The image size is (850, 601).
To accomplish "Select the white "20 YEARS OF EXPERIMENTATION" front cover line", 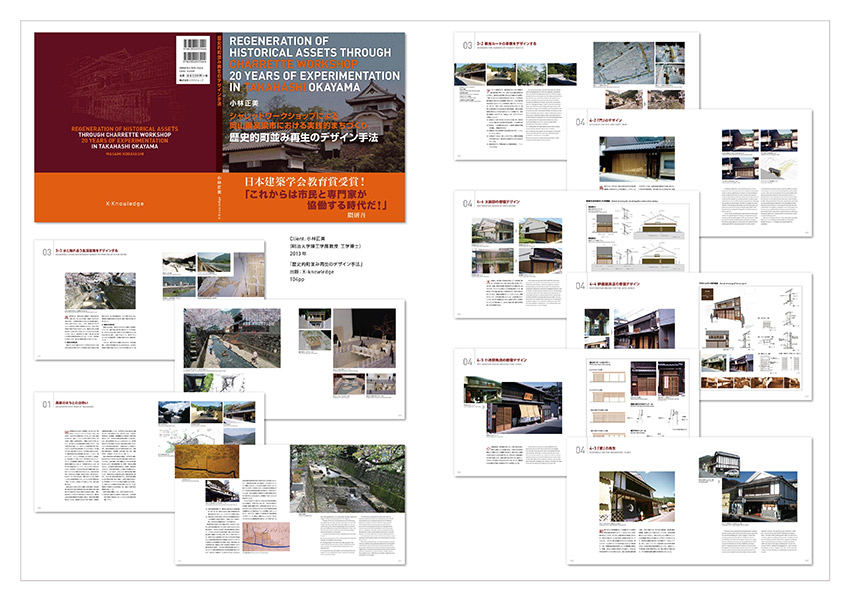I will pyautogui.click(x=314, y=76).
